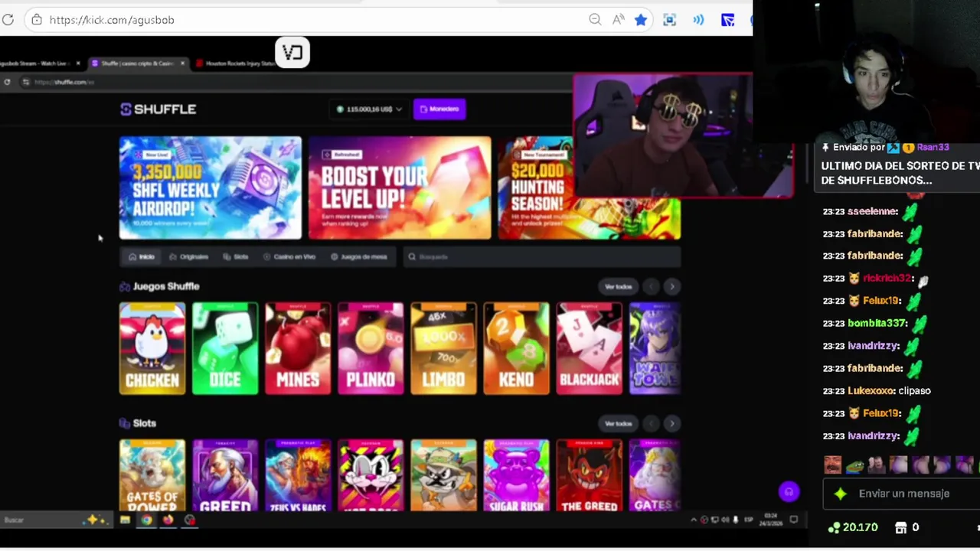Viewport: 980px width, 551px height.
Task: Click the zoom out magnifier icon
Action: 595,20
